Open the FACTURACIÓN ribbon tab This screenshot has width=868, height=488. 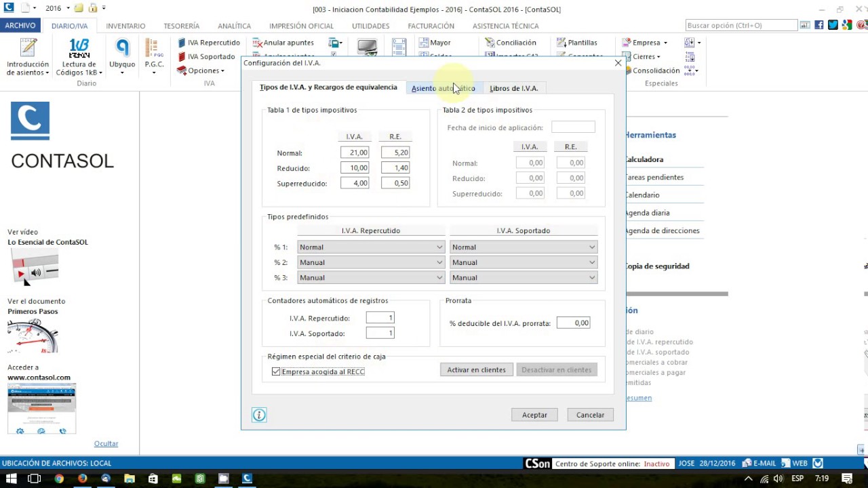tap(431, 26)
